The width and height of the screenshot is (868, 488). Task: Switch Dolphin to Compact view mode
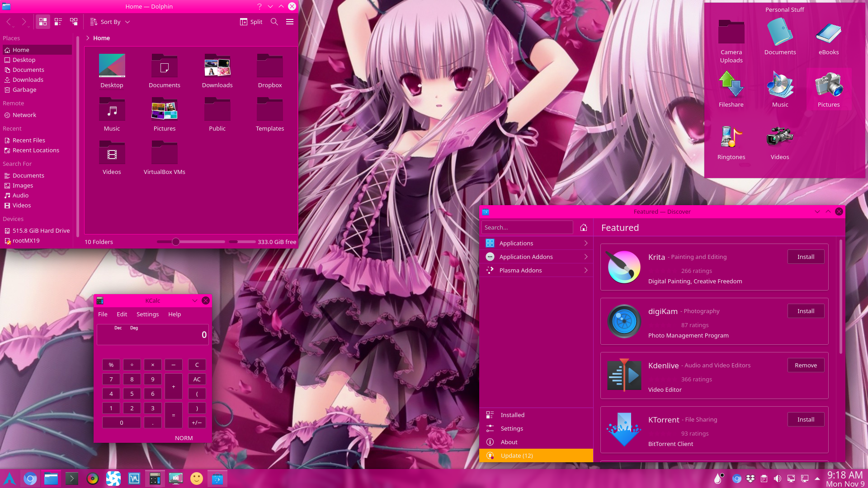58,22
